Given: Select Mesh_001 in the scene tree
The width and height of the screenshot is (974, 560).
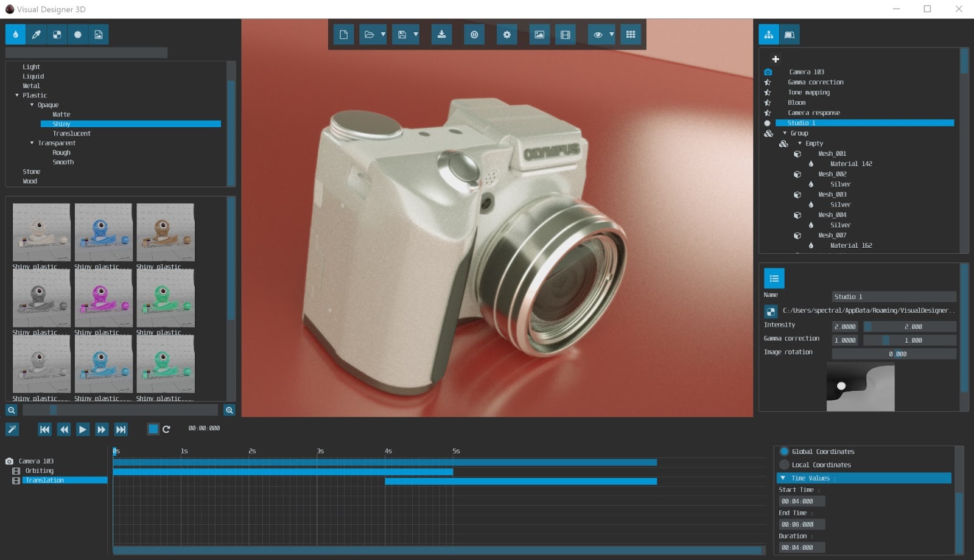Looking at the screenshot, I should tap(832, 154).
